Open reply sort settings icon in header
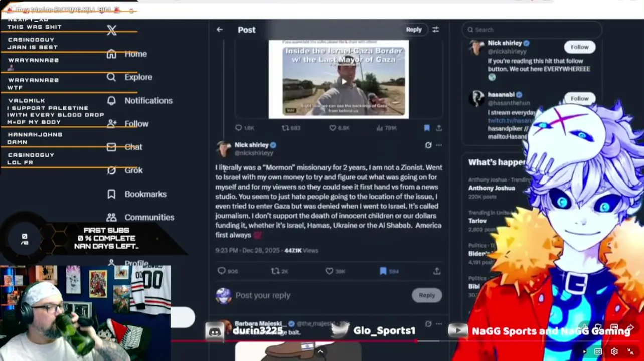 pos(435,30)
